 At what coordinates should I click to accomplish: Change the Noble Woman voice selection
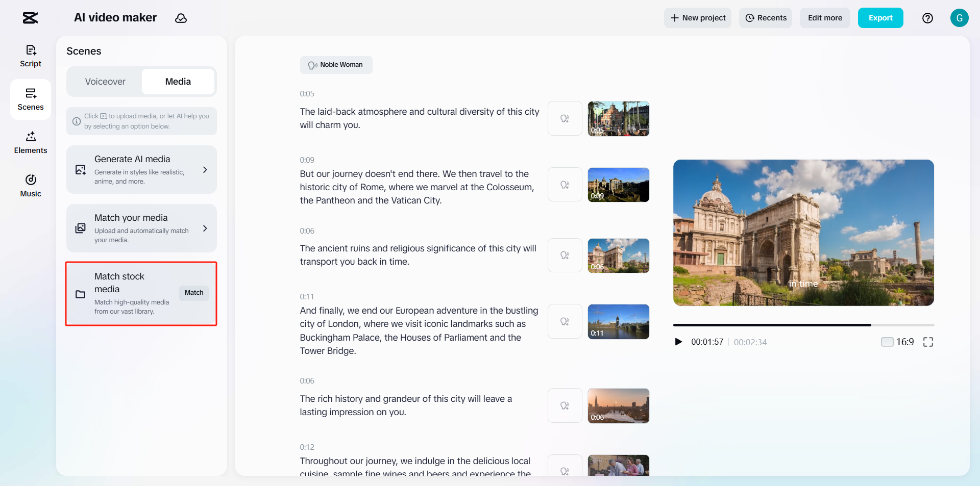pyautogui.click(x=336, y=65)
